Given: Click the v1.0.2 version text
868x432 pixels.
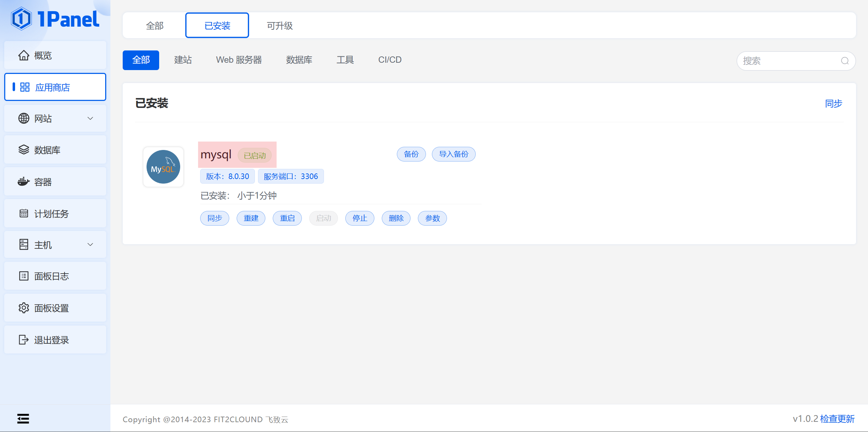Looking at the screenshot, I should pyautogui.click(x=805, y=419).
